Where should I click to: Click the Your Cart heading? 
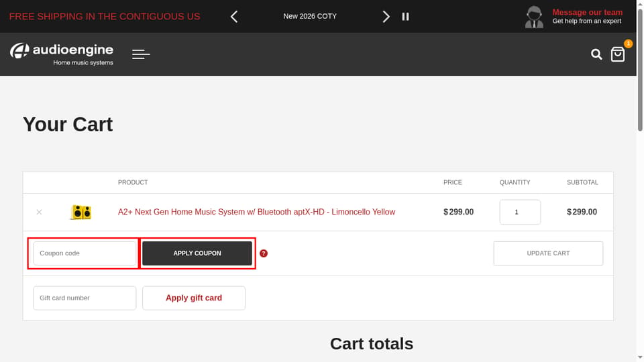pyautogui.click(x=68, y=125)
